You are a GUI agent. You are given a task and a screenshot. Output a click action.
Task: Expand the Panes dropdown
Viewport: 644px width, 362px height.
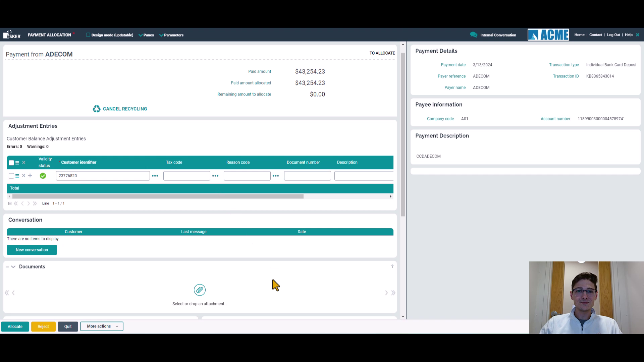pos(146,35)
